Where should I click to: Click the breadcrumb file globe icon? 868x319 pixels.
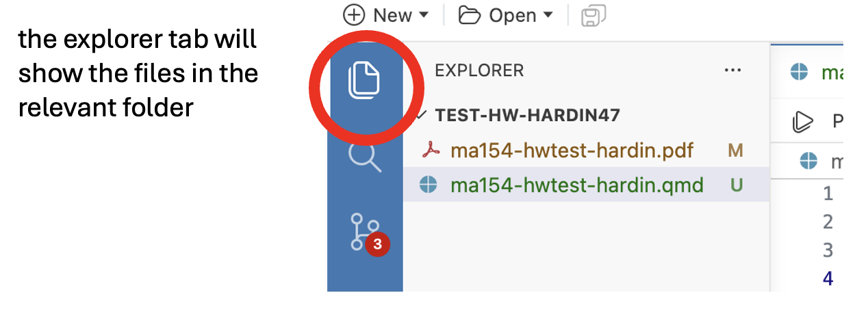pos(809,161)
